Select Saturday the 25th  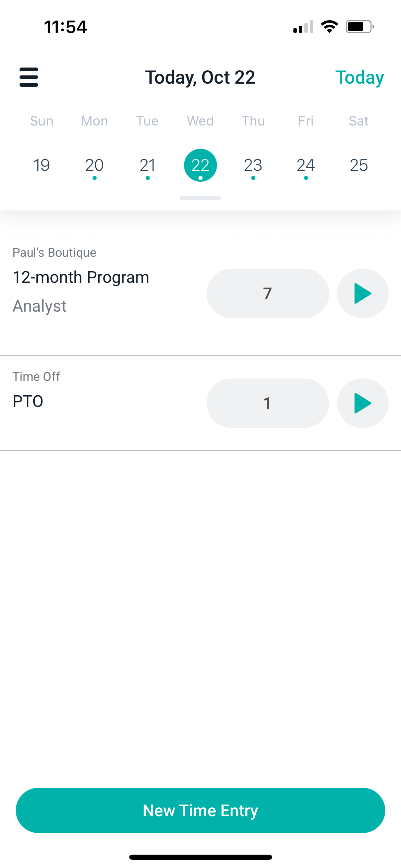coord(359,165)
